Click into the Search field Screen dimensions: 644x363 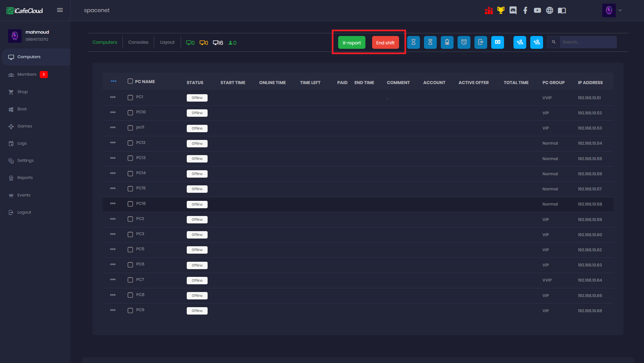pos(587,42)
